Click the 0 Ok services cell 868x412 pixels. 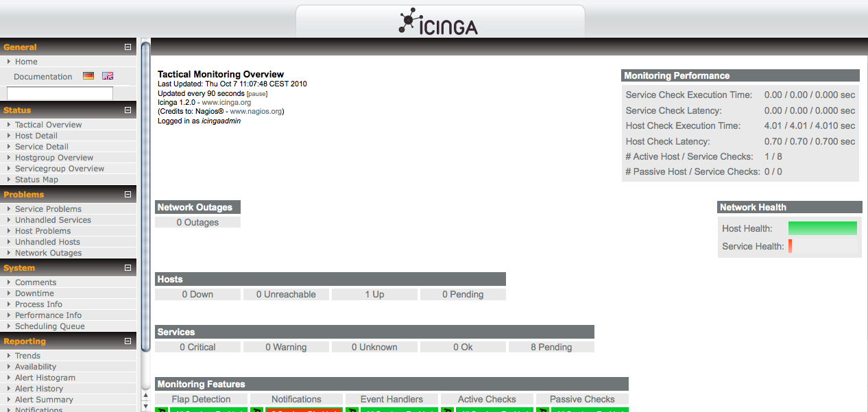click(463, 348)
